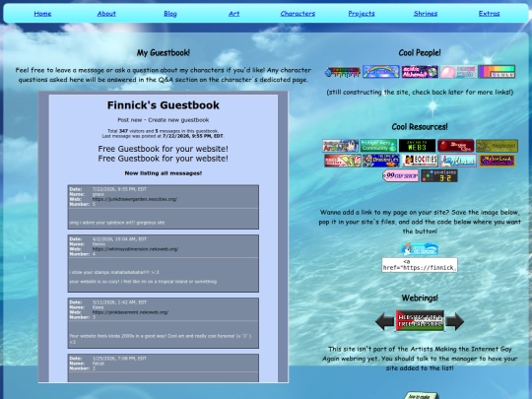Screen dimensions: 532x399
Task: Open the color-stripe palette site badge
Action: [497, 72]
